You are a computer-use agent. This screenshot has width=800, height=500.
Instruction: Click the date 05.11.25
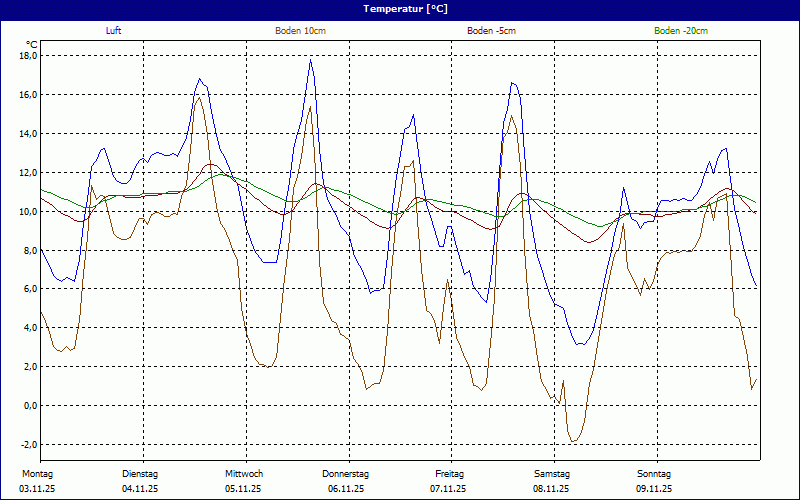(243, 489)
